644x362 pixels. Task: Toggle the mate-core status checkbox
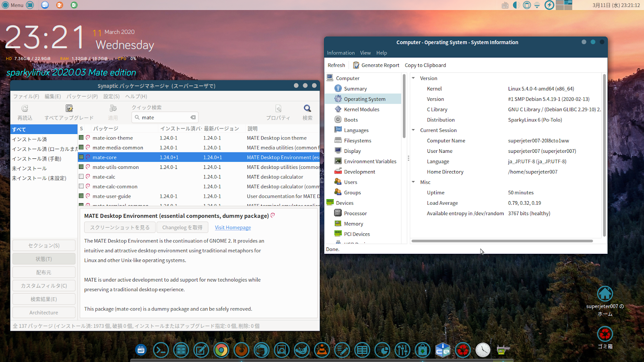pos(81,157)
